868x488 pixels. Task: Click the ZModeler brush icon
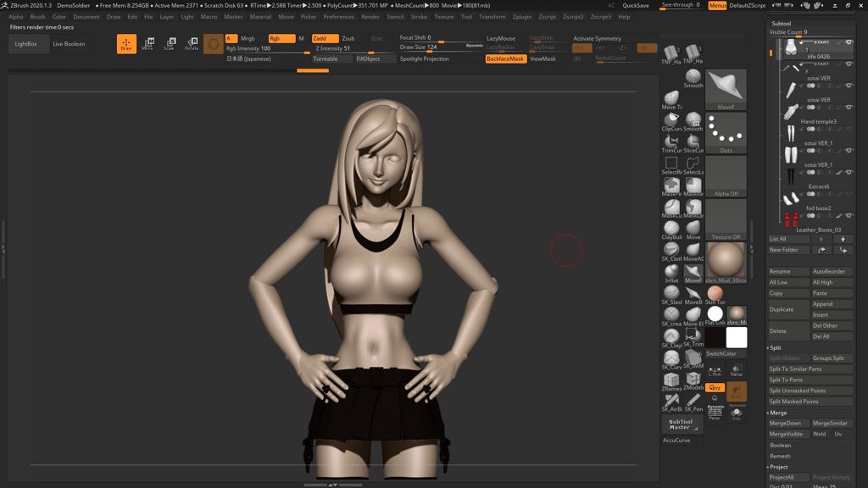pyautogui.click(x=693, y=380)
